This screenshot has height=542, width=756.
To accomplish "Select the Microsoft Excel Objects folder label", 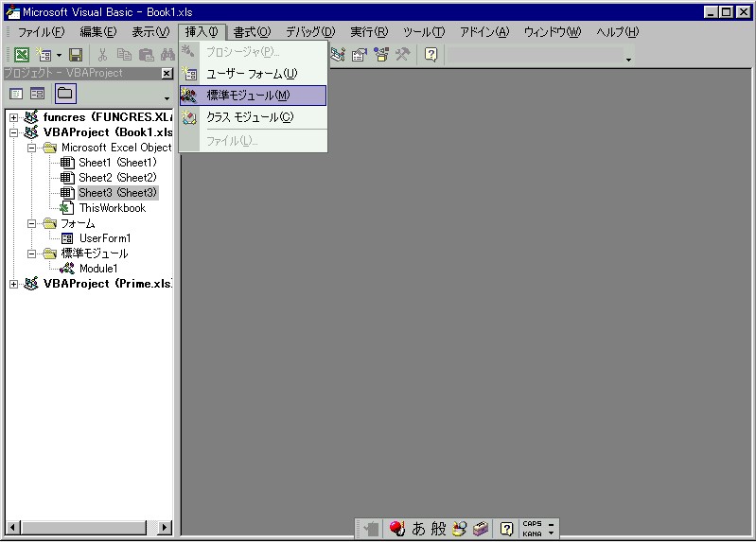I will click(x=116, y=148).
